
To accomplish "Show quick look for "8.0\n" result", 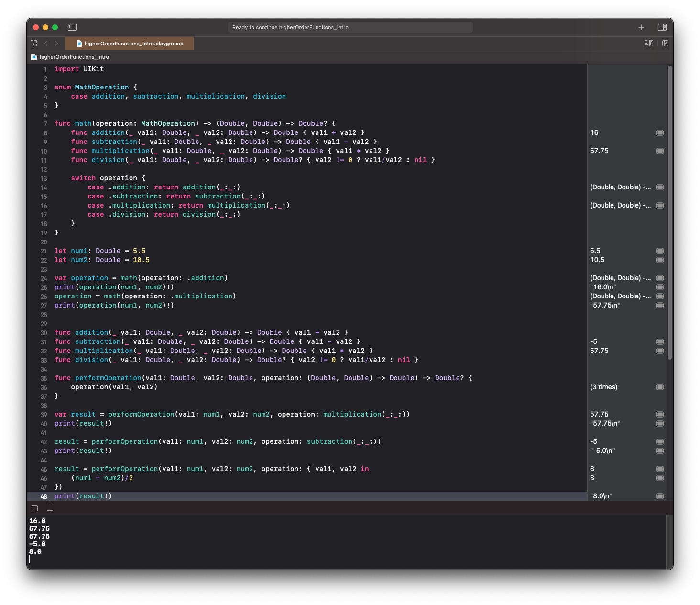I will (x=660, y=496).
